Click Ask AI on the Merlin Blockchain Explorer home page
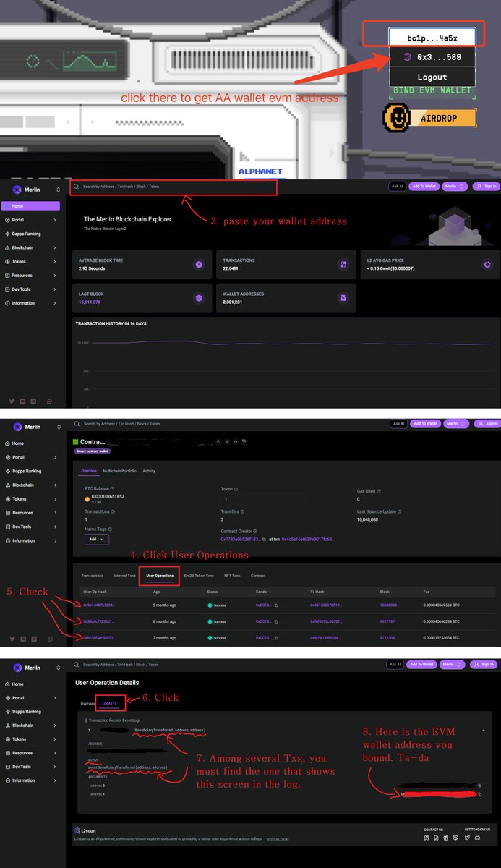Screen dimensions: 501x868 tap(397, 186)
